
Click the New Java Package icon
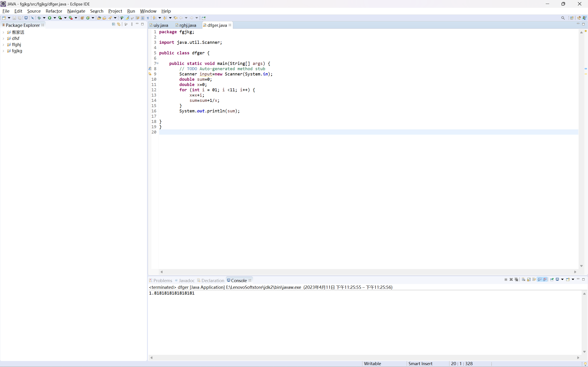[82, 18]
